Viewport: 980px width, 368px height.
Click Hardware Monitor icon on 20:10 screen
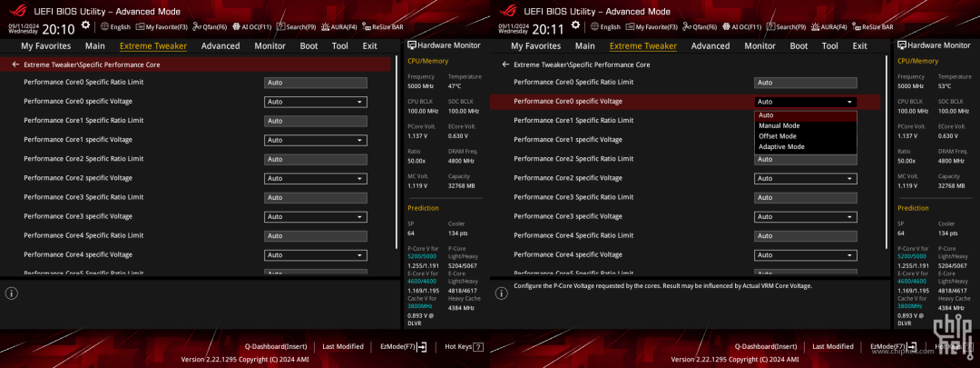[x=412, y=45]
